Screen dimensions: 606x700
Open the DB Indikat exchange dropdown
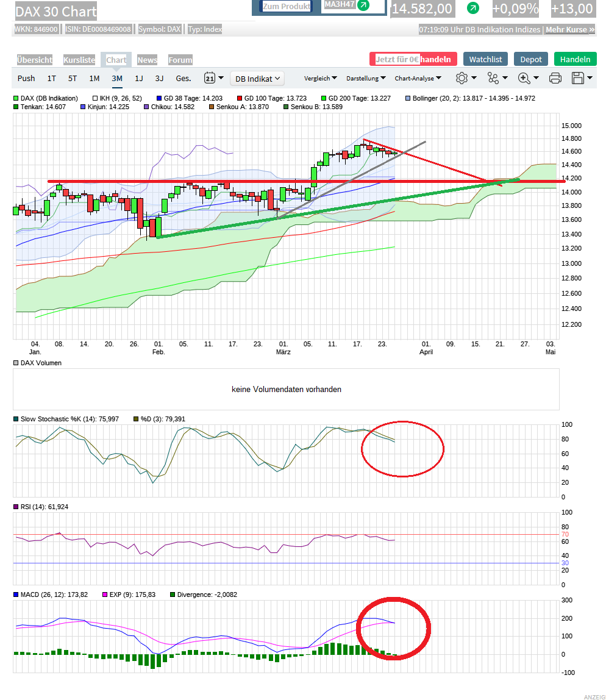(x=258, y=78)
